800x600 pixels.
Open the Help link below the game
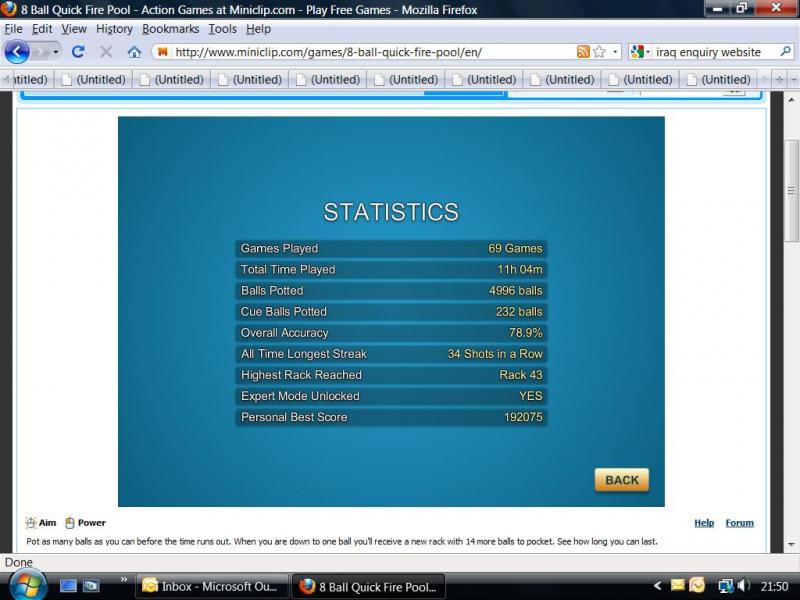(x=704, y=523)
